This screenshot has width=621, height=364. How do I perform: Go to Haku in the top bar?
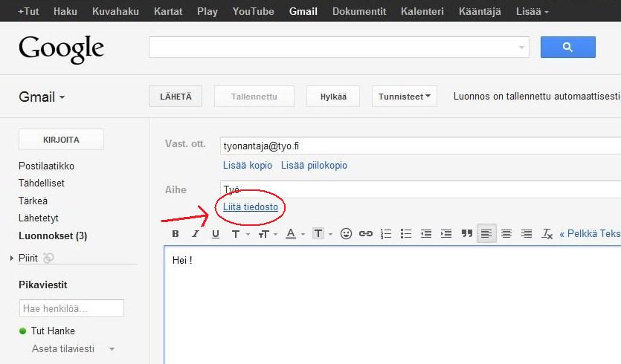tap(65, 11)
